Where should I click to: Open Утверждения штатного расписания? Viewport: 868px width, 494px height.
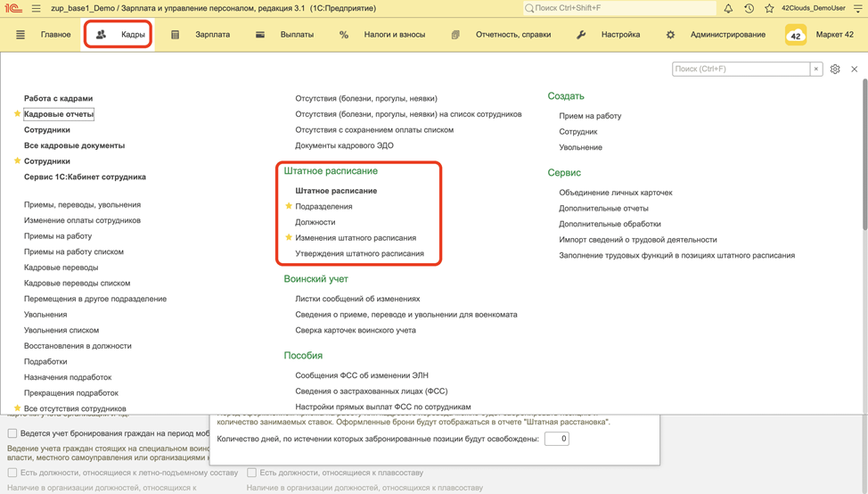click(359, 253)
